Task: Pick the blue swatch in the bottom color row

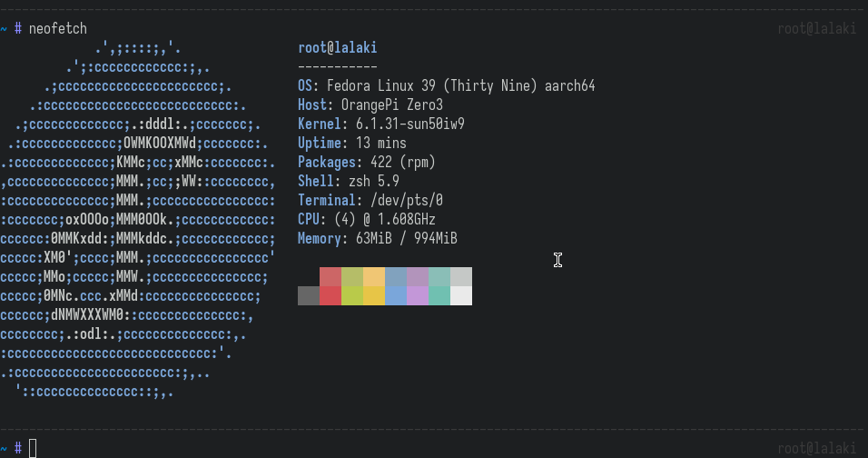Action: coord(396,295)
